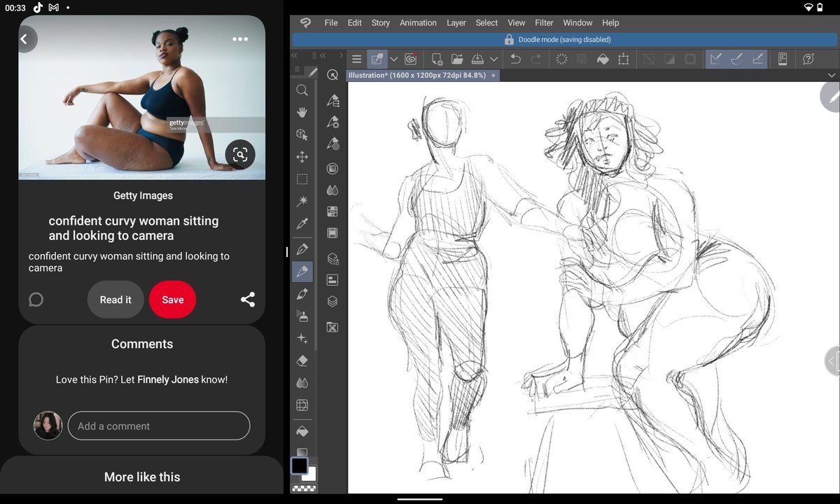The image size is (840, 504).
Task: Open the Sub Tool palette icon
Action: 332,101
